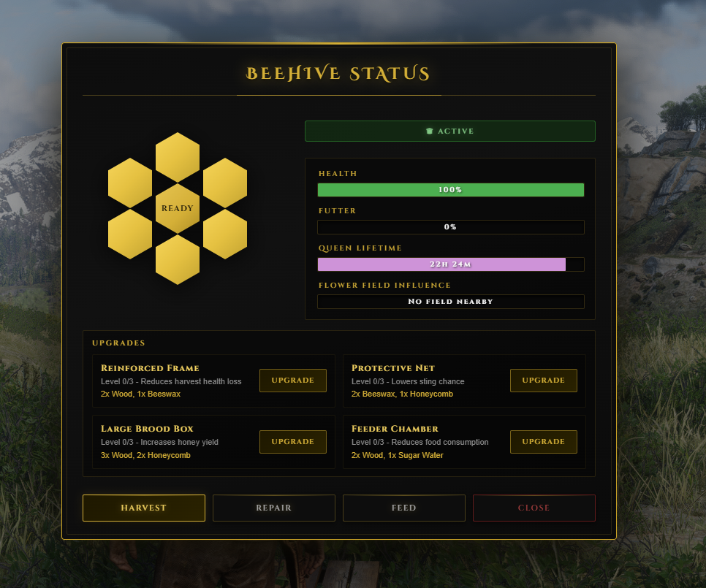Viewport: 706px width, 588px height.
Task: Click the '2x Beeswax, 1x Honeycomb' cost text
Action: pos(402,394)
